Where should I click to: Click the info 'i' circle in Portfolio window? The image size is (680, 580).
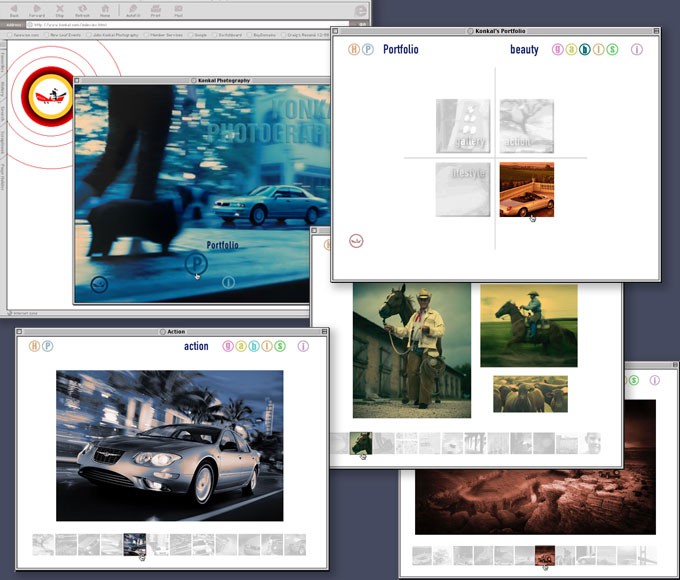coord(637,49)
